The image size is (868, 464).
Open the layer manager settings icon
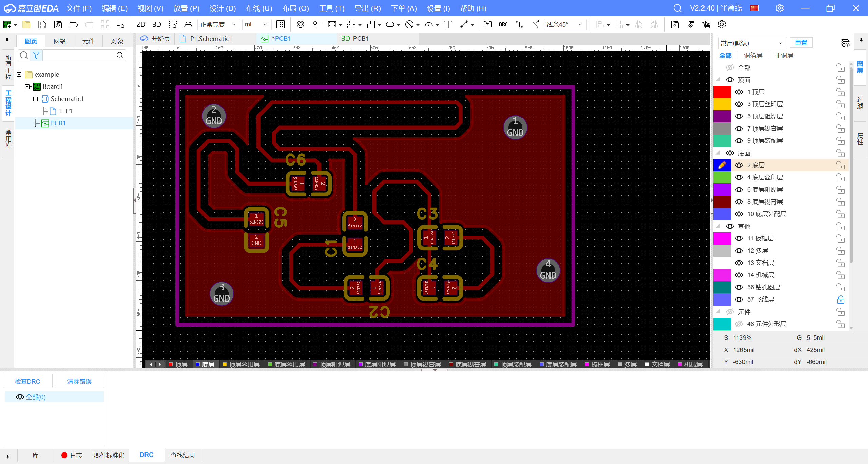[x=845, y=43]
